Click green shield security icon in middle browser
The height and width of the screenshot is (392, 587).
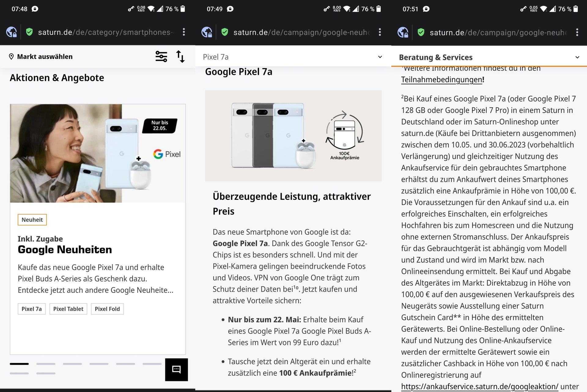pyautogui.click(x=225, y=32)
